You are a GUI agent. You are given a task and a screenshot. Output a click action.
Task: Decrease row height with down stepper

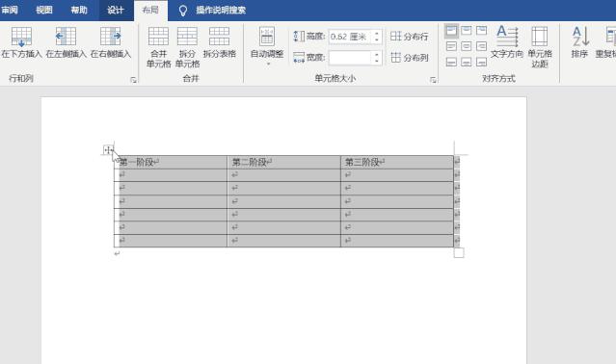tap(377, 40)
